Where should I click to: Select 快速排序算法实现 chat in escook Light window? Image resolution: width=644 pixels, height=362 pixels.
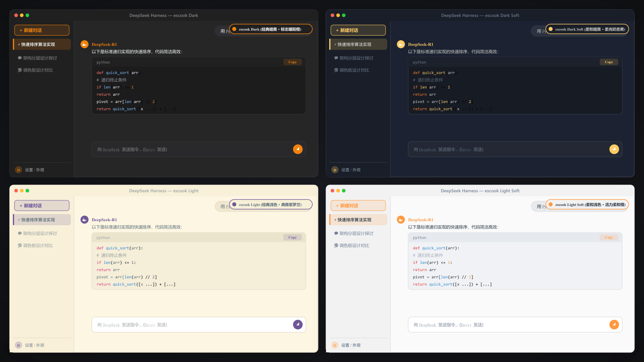[x=42, y=220]
